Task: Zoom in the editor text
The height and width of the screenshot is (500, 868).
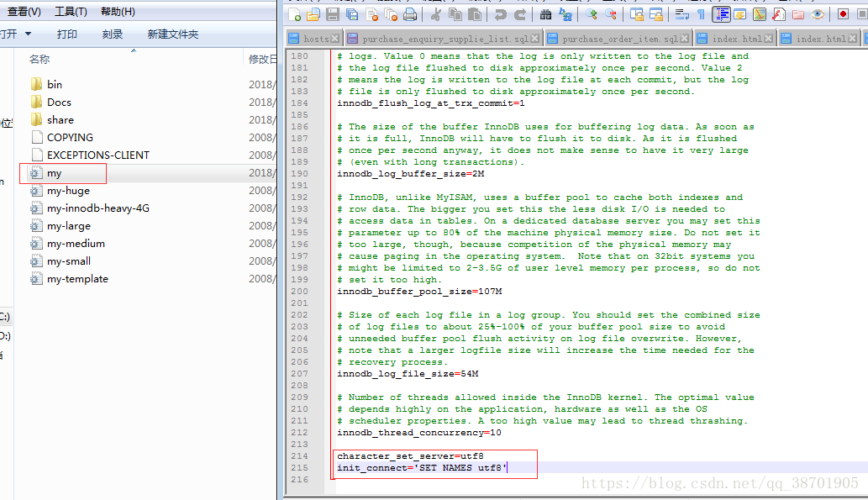Action: [x=592, y=14]
